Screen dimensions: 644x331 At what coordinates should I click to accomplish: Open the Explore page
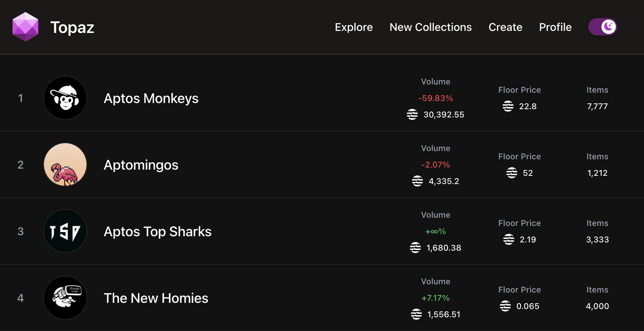(x=354, y=27)
